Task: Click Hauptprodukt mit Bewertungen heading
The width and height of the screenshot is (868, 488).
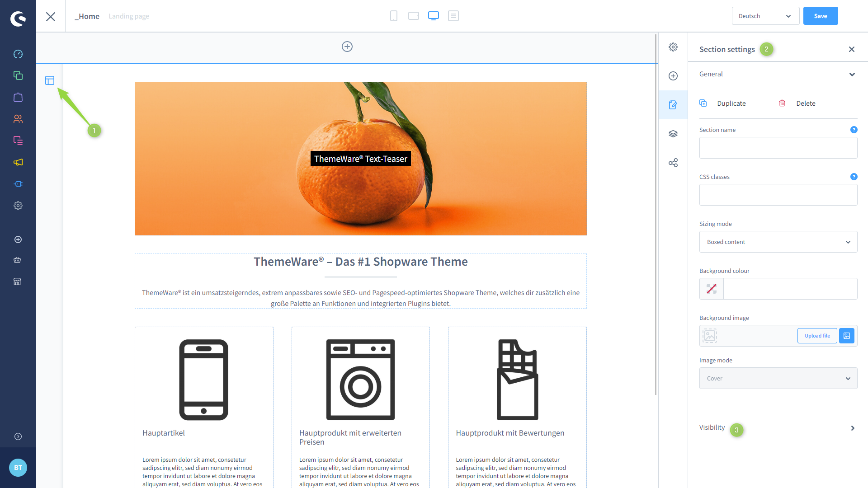Action: tap(510, 433)
